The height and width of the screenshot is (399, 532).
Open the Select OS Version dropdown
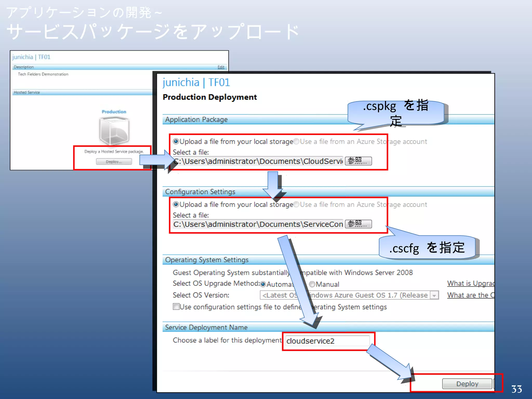pyautogui.click(x=434, y=295)
